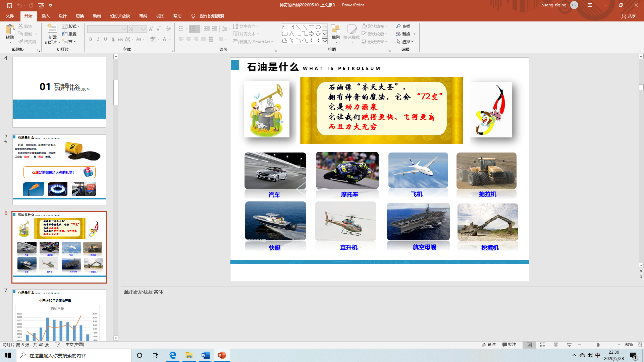Screen dimensions: 644x362
Task: Switch to Slide Sorter view icon
Action: click(543, 345)
